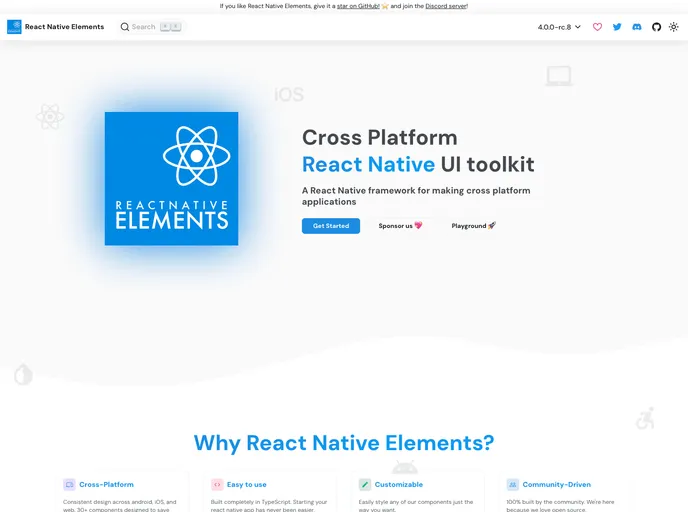Follow the 'star on GitHub' banner link

tap(358, 6)
